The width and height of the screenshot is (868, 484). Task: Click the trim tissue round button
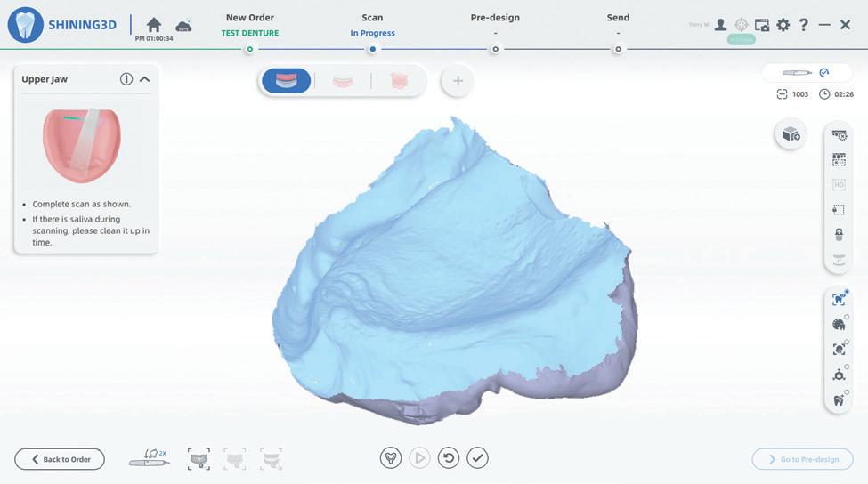click(x=391, y=458)
